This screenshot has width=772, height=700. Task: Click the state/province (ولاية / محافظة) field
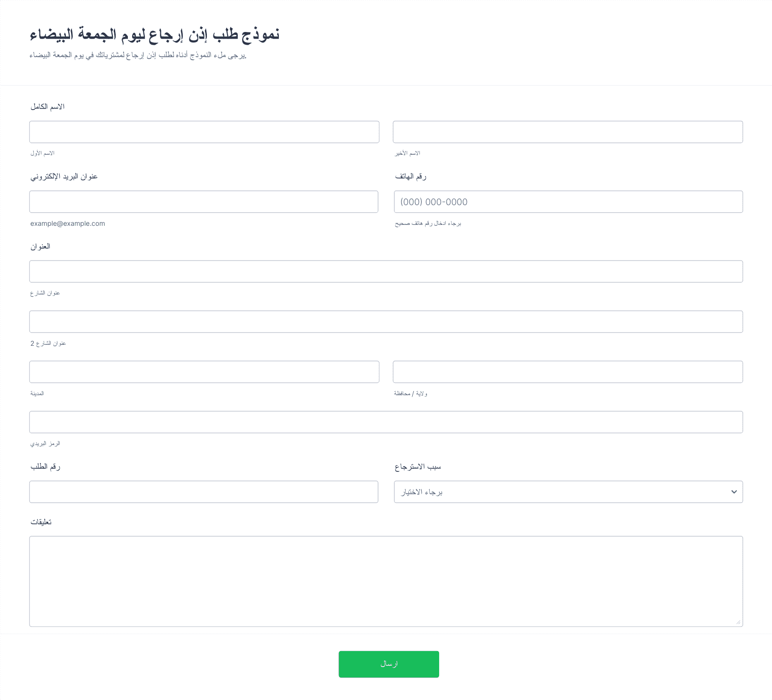click(568, 372)
